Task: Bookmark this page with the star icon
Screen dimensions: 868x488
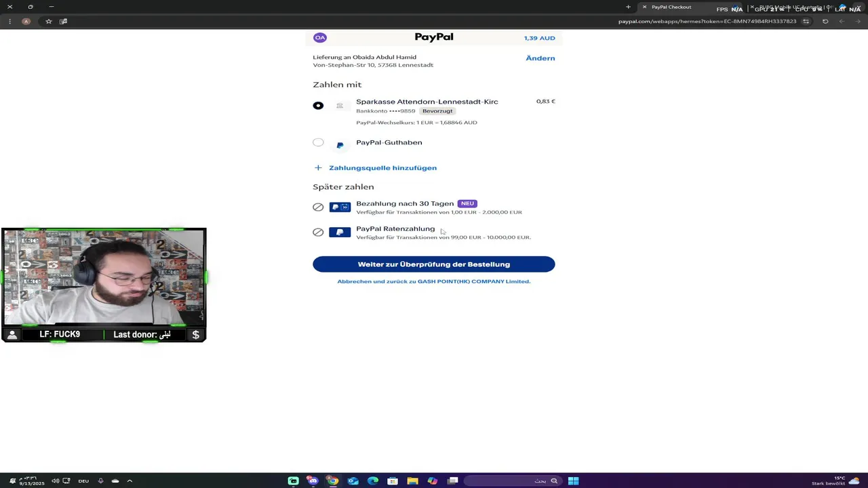Action: point(49,21)
